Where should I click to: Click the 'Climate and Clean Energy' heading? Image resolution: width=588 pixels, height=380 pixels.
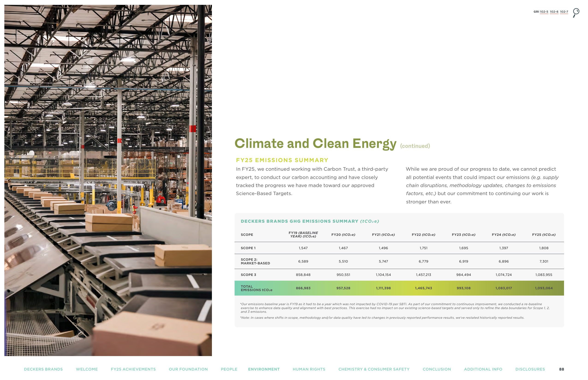tap(315, 144)
